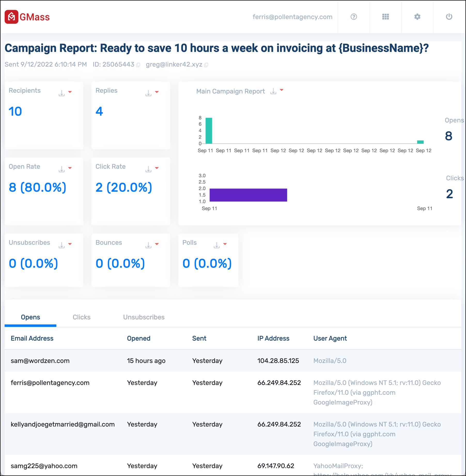This screenshot has width=466, height=476.
Task: Copy the greg@linker42.xyz address
Action: [206, 65]
